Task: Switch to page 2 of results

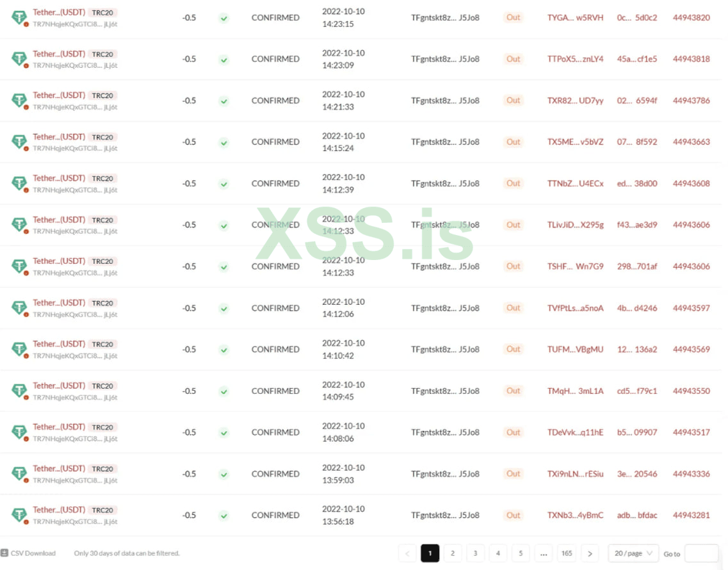Action: click(x=453, y=553)
